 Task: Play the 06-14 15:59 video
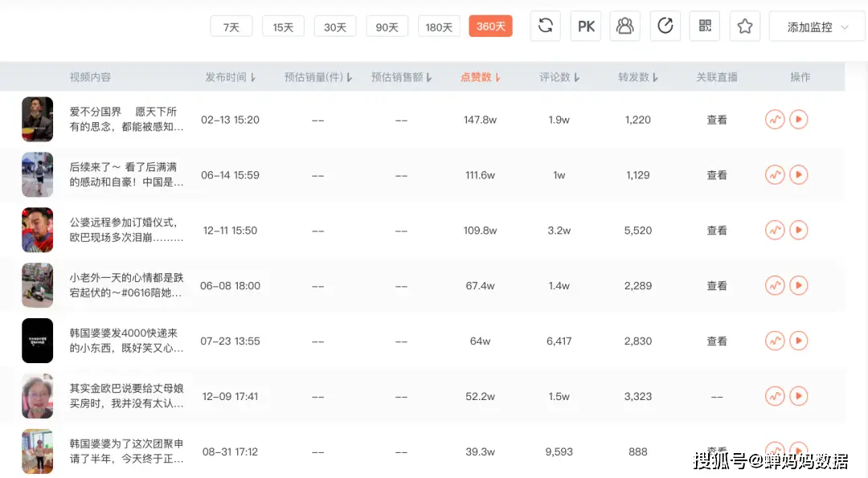tap(798, 175)
